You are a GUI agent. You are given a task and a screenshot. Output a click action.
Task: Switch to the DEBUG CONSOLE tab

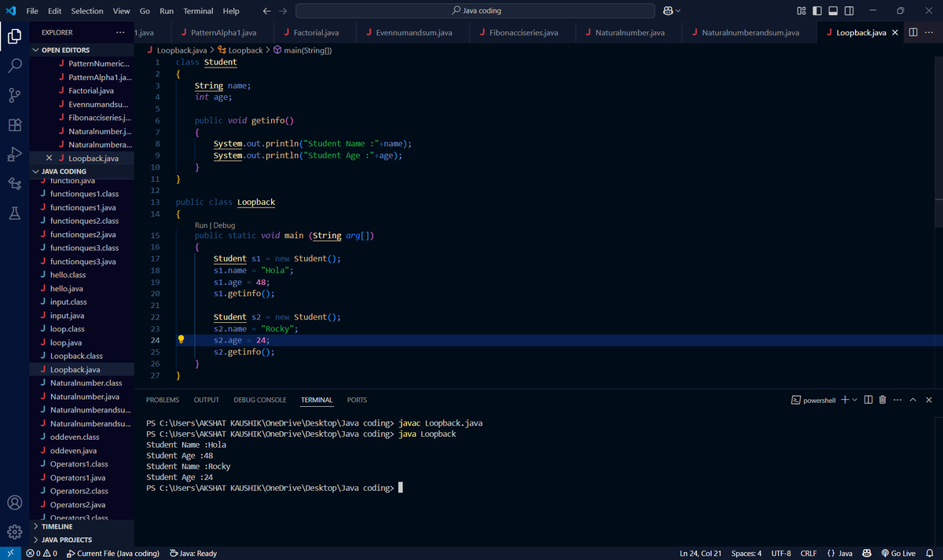pyautogui.click(x=260, y=400)
